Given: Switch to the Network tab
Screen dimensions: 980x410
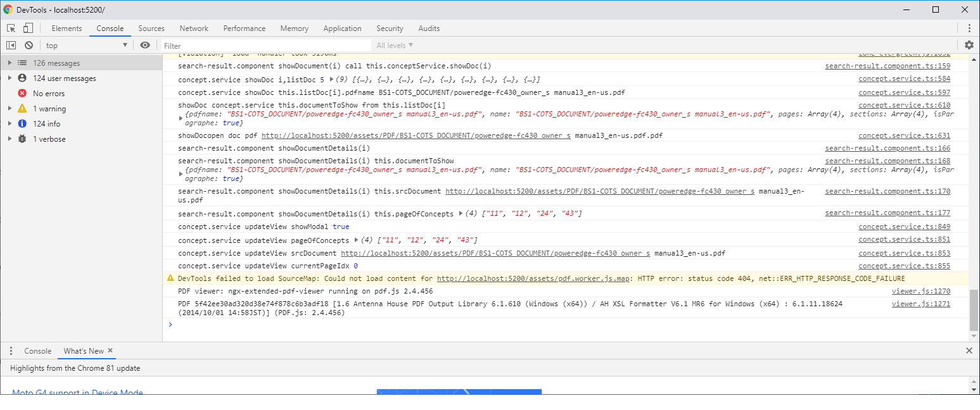Looking at the screenshot, I should (x=194, y=28).
